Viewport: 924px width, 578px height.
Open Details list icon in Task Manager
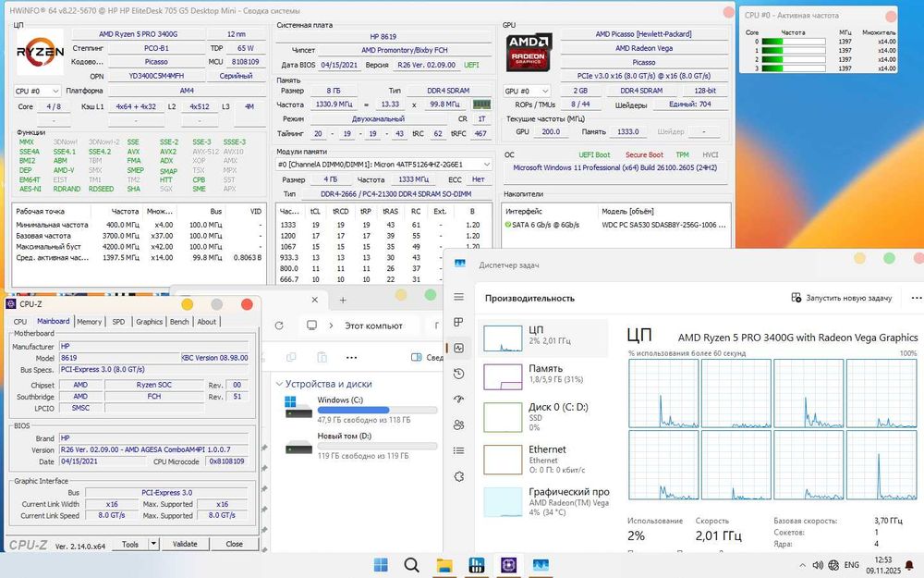pos(458,450)
